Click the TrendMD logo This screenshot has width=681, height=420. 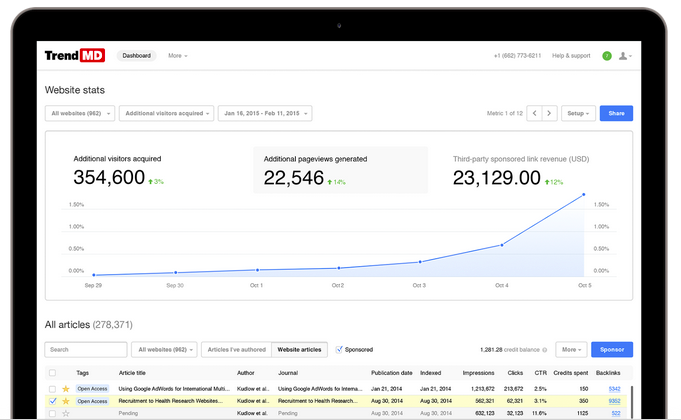[75, 56]
